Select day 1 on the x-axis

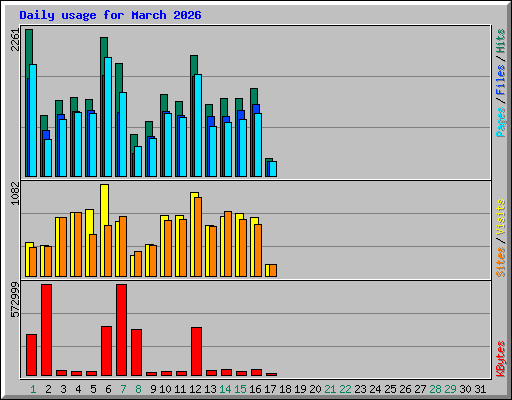point(33,389)
